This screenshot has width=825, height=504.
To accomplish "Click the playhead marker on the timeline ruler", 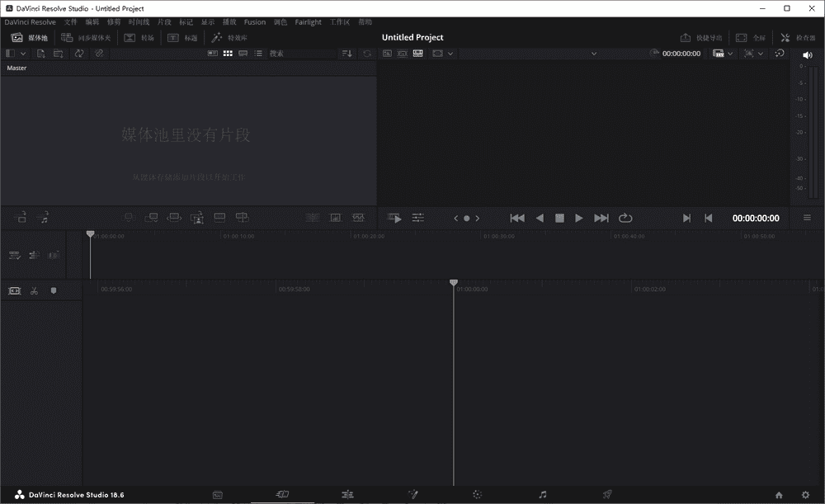I will (454, 282).
